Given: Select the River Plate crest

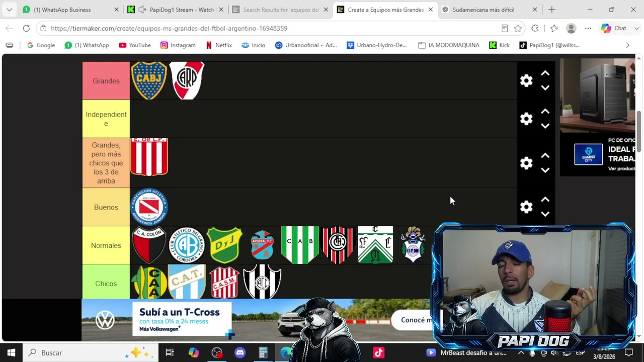Looking at the screenshot, I should [187, 80].
